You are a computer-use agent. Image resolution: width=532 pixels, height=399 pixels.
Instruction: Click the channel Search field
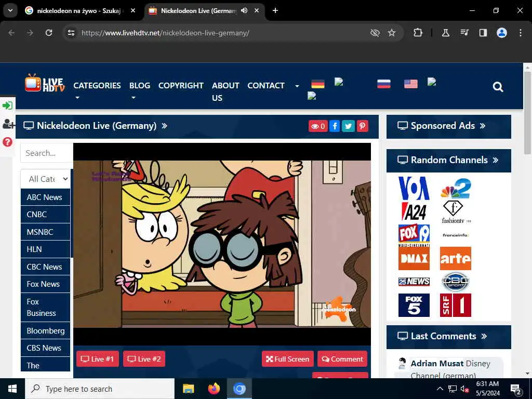tap(47, 153)
